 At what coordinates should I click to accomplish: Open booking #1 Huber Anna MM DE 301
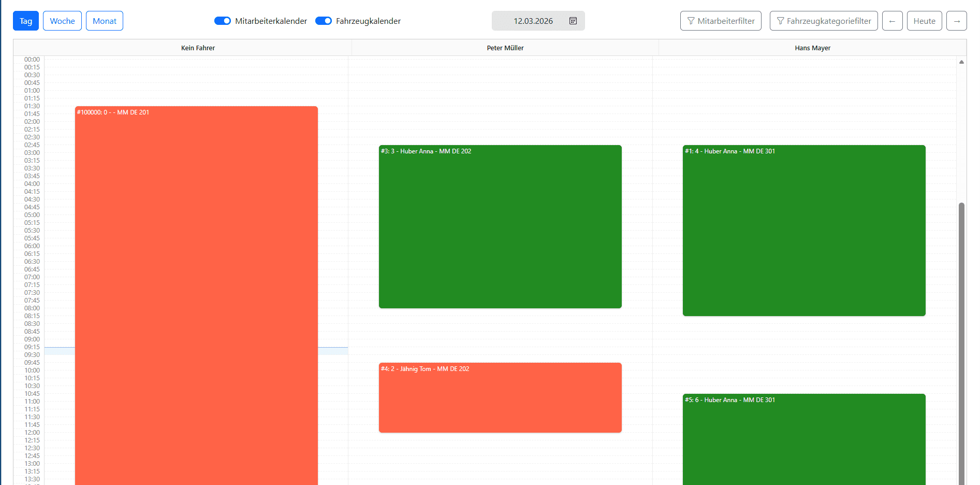click(804, 231)
